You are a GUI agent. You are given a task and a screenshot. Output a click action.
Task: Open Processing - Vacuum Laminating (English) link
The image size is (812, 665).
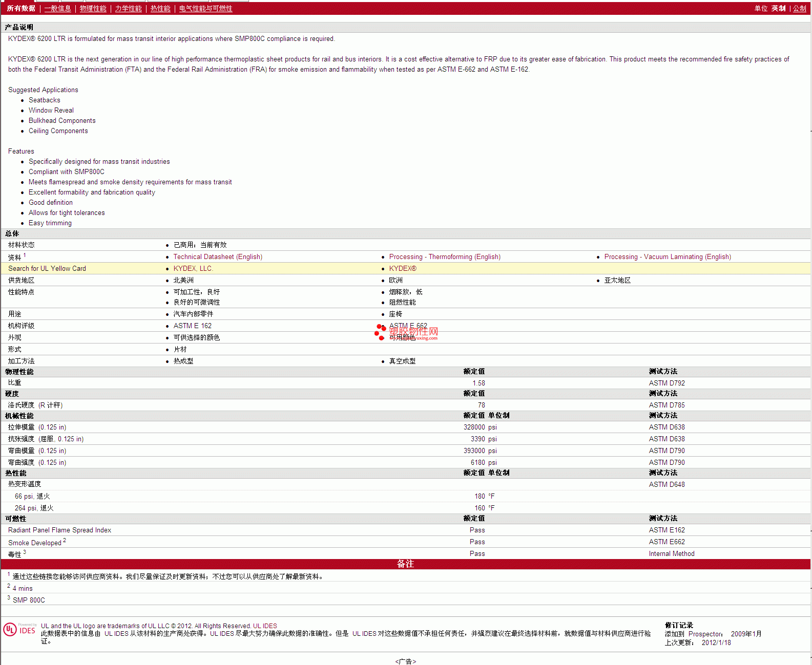(668, 257)
